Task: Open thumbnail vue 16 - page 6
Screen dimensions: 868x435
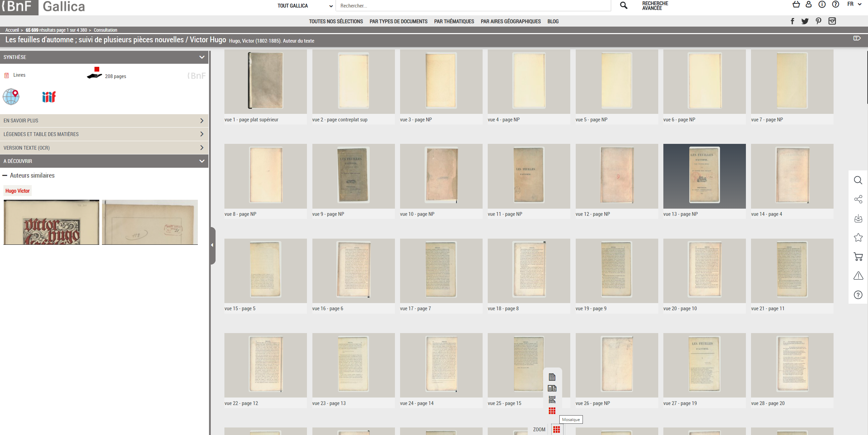Action: coord(353,271)
